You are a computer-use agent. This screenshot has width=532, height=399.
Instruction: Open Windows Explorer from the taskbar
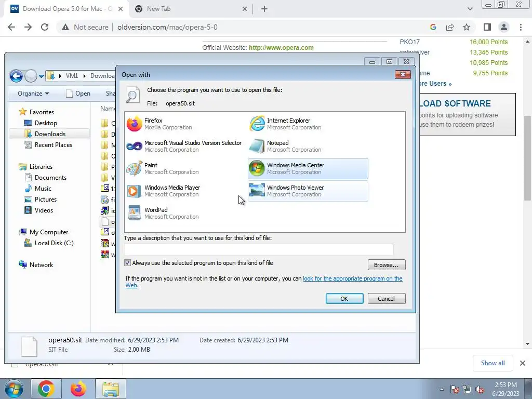tap(110, 389)
